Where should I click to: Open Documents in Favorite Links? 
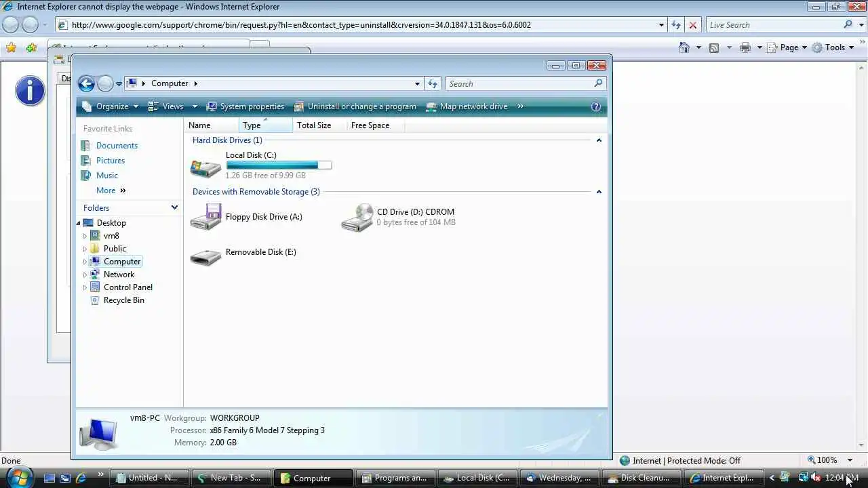pos(117,146)
